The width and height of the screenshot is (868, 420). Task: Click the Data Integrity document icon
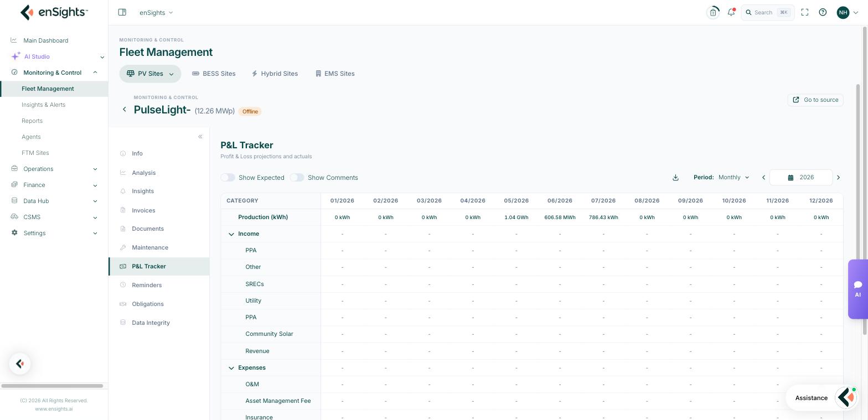(123, 323)
